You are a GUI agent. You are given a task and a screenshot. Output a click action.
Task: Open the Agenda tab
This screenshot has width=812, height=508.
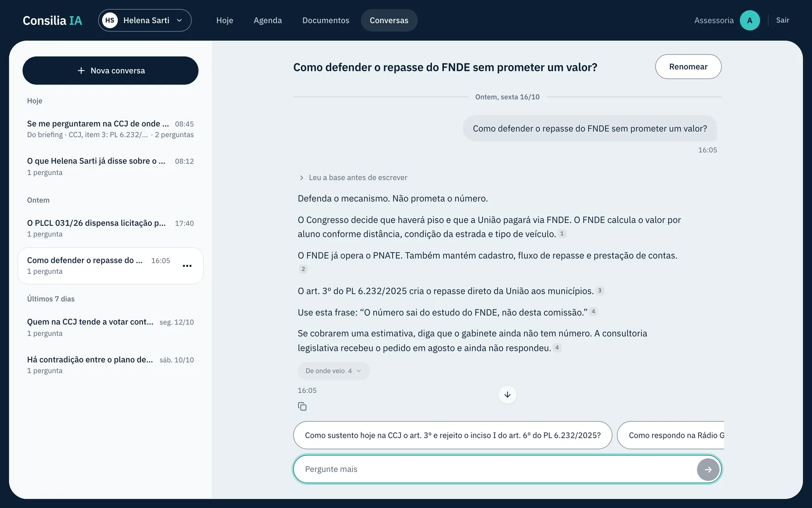(x=268, y=20)
